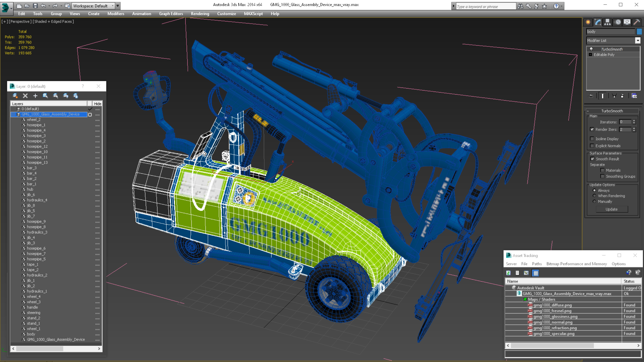Enable Separate by Smoothing Groups checkbox
This screenshot has height=362, width=644.
coord(602,176)
